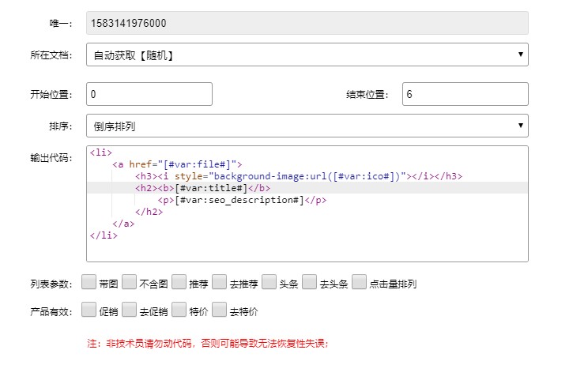Click the [#var:seo_description#] code line

coord(242,200)
